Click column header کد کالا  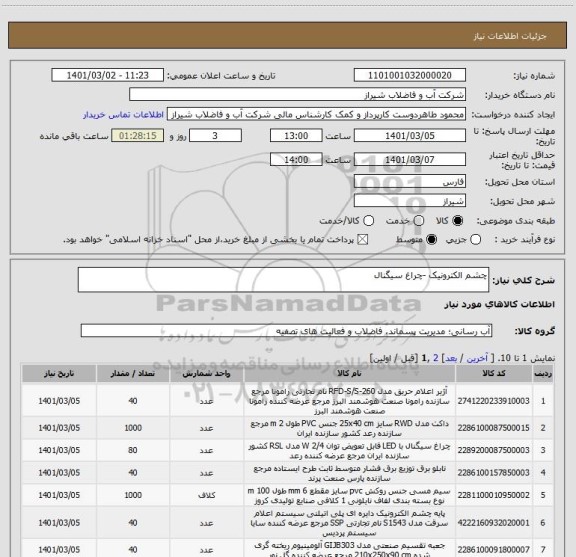pyautogui.click(x=494, y=373)
